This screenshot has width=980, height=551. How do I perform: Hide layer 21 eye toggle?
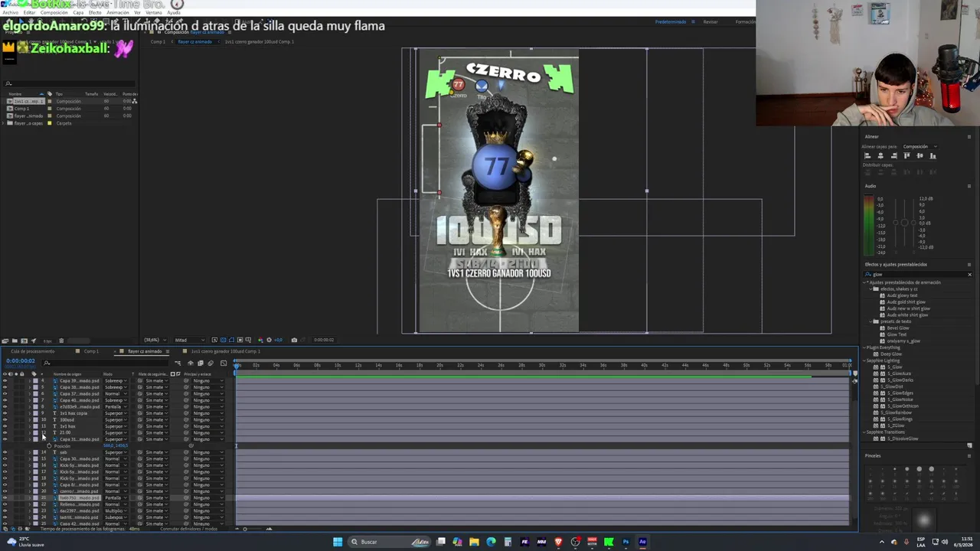coord(5,498)
